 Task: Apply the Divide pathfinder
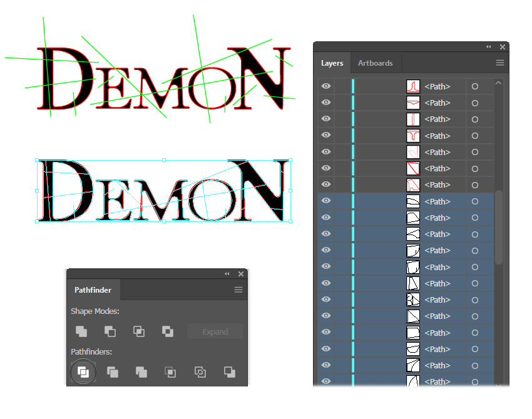pyautogui.click(x=83, y=372)
